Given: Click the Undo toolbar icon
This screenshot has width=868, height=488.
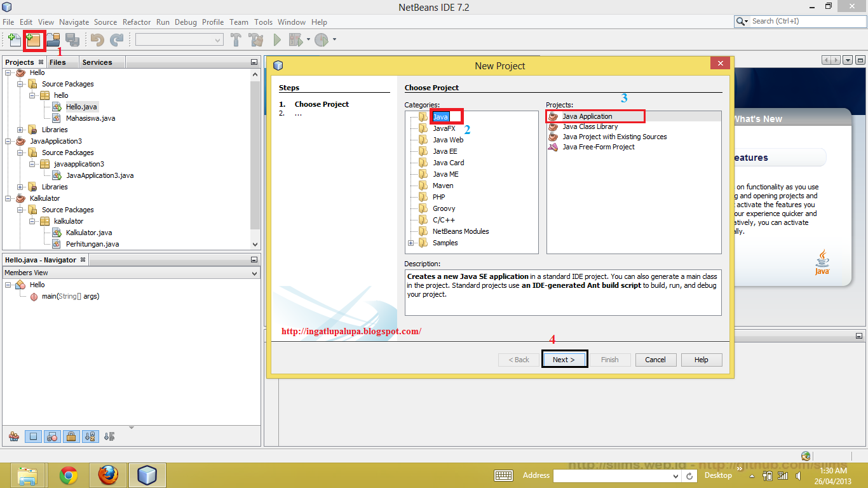Looking at the screenshot, I should click(x=97, y=40).
